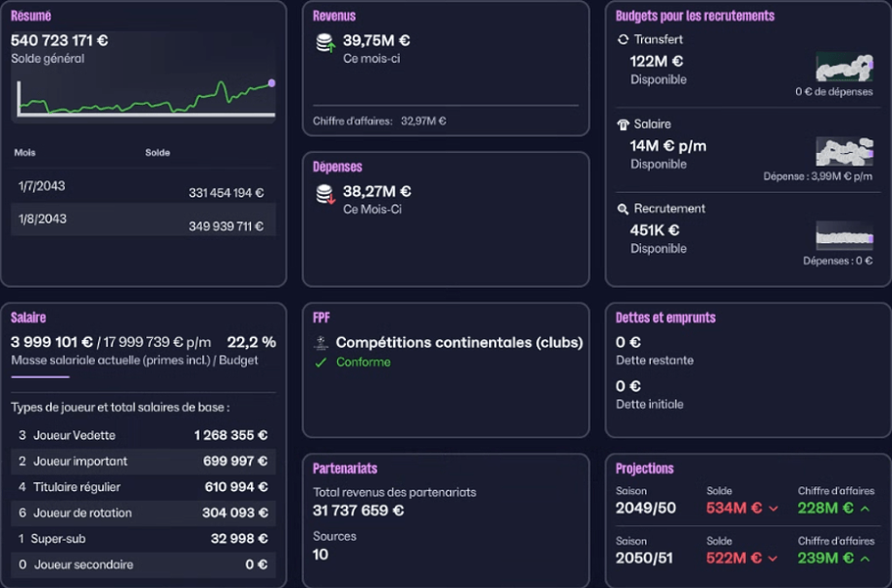Click the 540 723 171 € general balance
Image resolution: width=892 pixels, height=588 pixels.
pyautogui.click(x=59, y=40)
